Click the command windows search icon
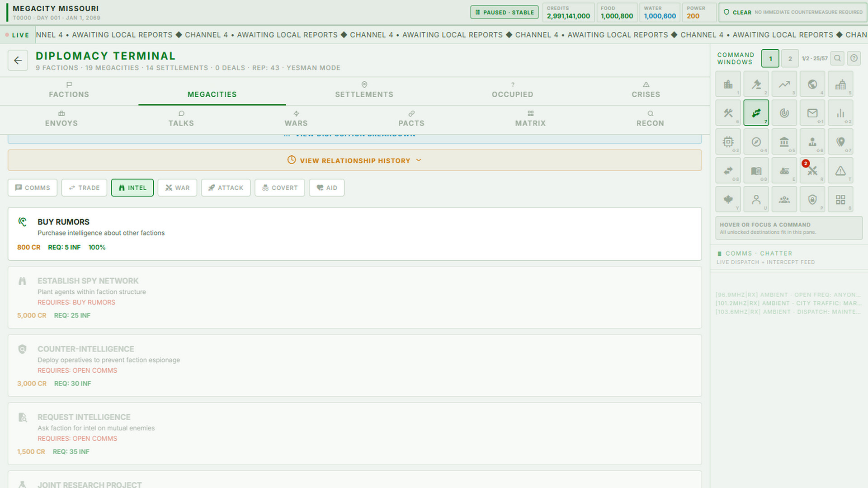Screen dimensions: 868x488 (x=837, y=58)
